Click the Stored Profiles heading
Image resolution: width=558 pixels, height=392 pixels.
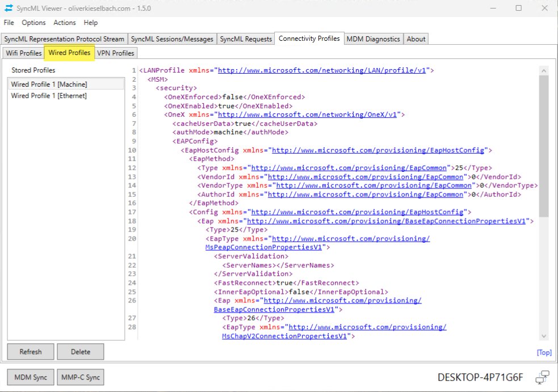[33, 70]
